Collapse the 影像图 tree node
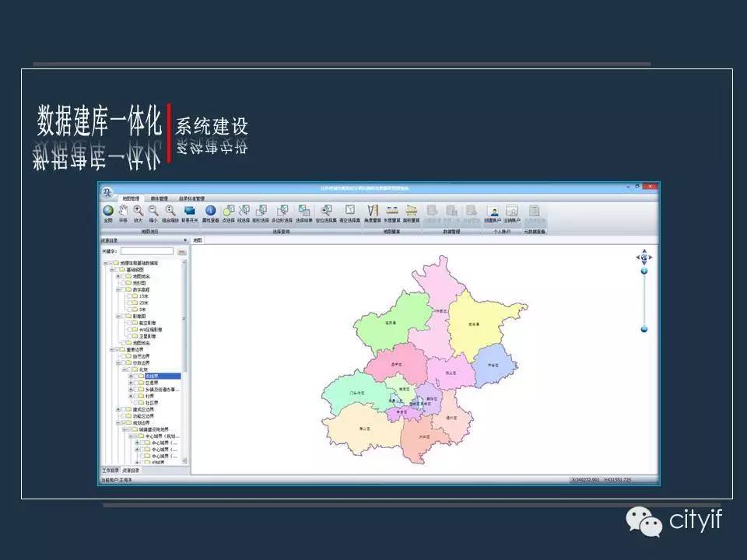747x560 pixels. tap(118, 316)
